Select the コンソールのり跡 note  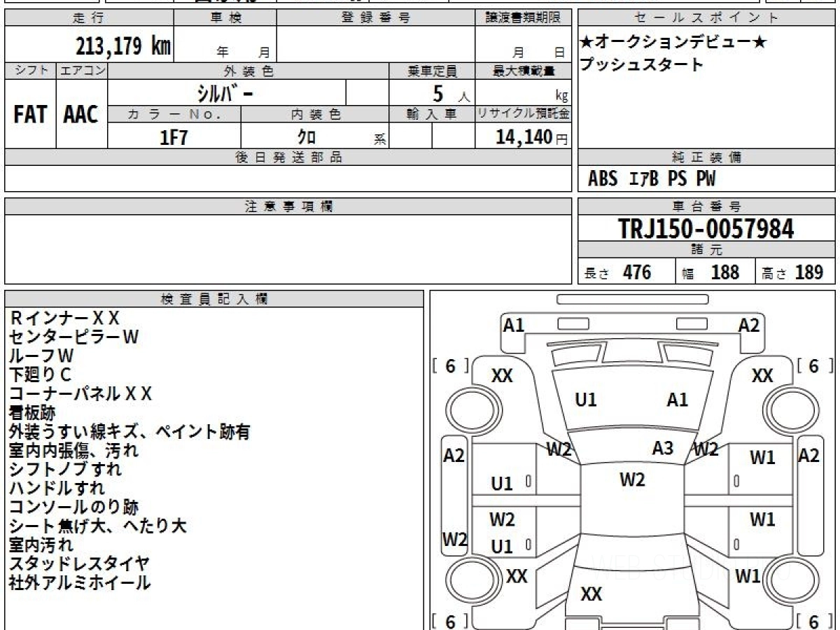(73, 507)
